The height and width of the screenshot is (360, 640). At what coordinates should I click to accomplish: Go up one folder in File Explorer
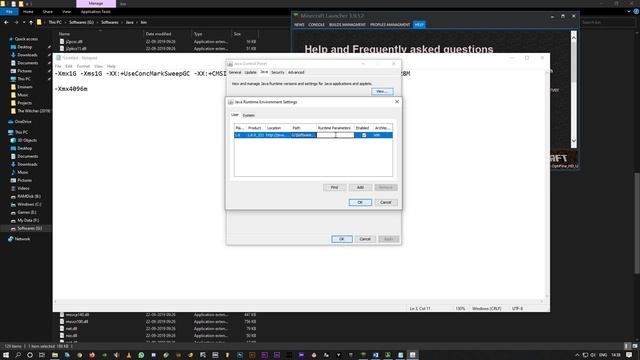[31, 22]
